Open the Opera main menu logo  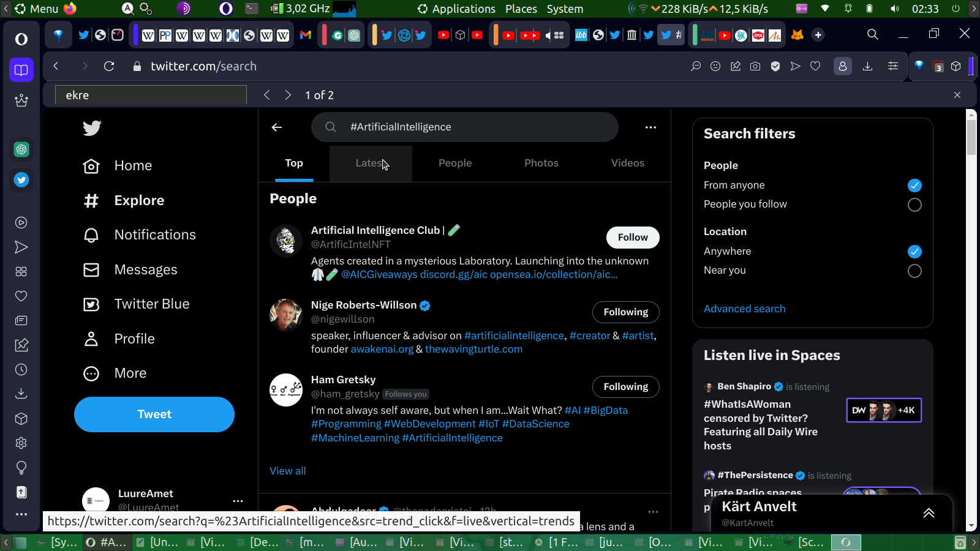(21, 39)
